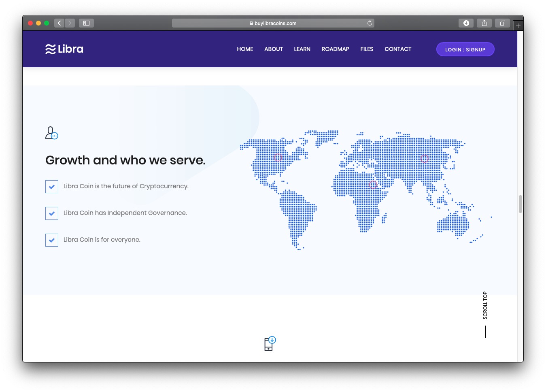Click the Libra logo in the header
The height and width of the screenshot is (392, 546).
pos(64,49)
